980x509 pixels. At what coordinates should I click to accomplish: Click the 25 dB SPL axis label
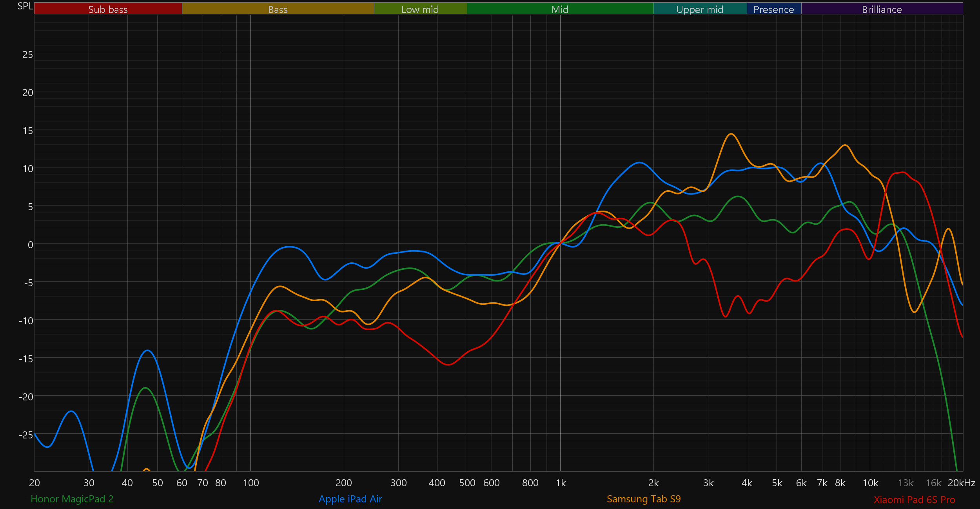point(27,55)
